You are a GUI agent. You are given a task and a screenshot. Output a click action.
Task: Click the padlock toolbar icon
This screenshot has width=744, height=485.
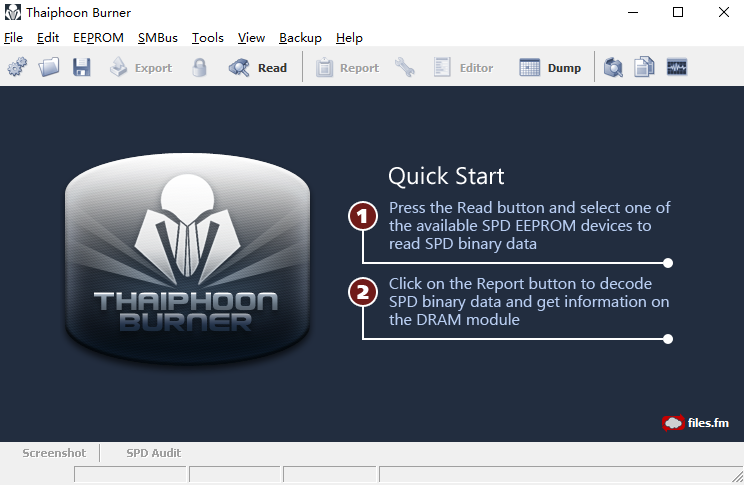coord(200,67)
